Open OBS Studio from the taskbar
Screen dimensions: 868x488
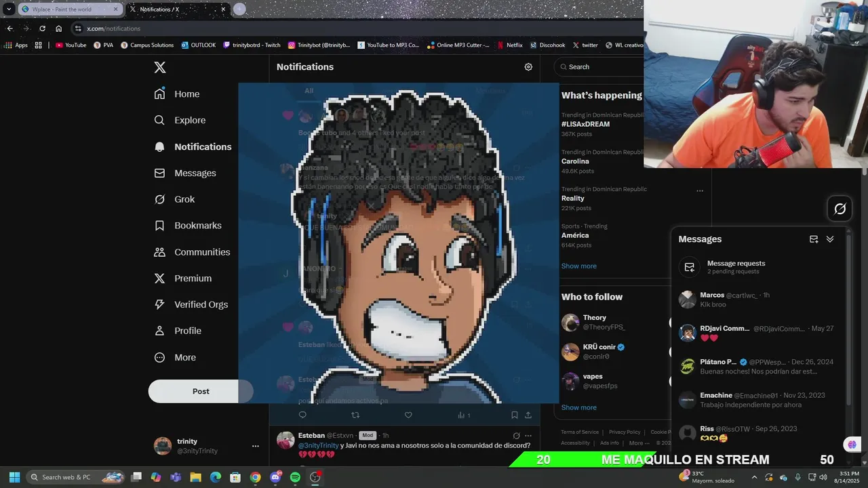(315, 477)
